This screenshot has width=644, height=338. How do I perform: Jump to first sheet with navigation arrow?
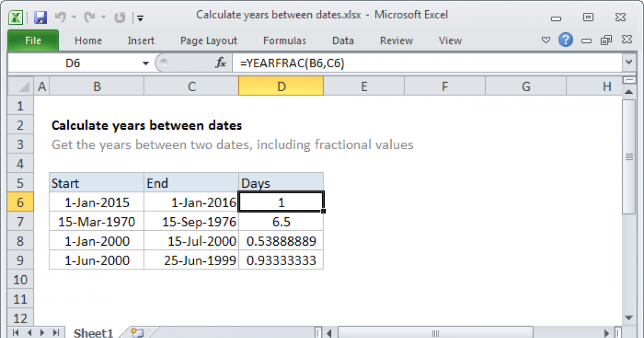click(16, 333)
